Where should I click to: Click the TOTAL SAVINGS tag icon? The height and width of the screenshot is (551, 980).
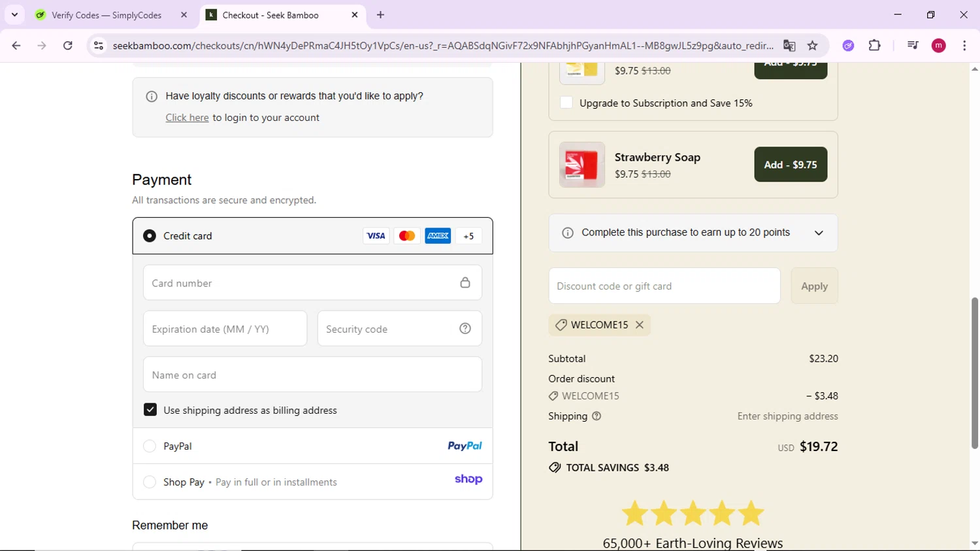(x=555, y=467)
